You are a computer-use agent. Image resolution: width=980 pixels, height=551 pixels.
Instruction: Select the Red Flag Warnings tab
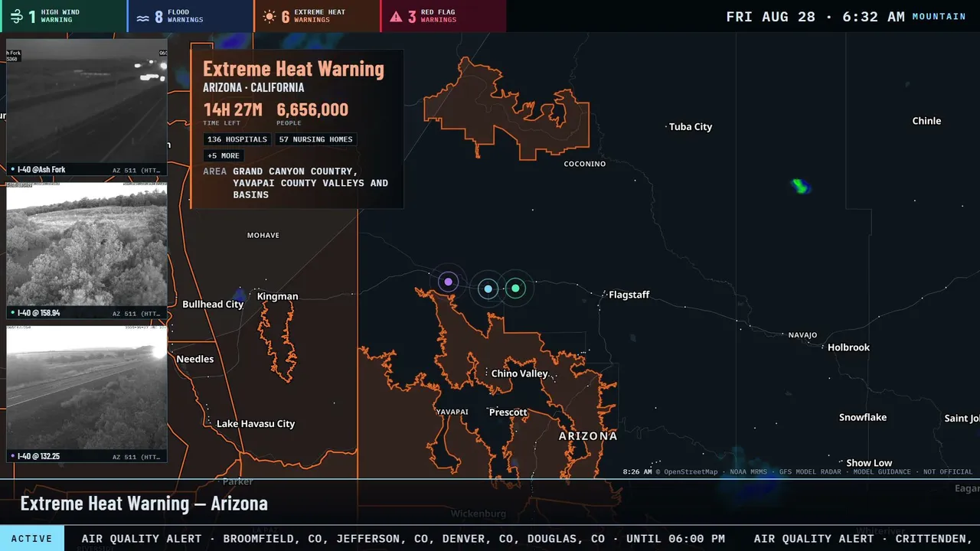click(x=443, y=16)
